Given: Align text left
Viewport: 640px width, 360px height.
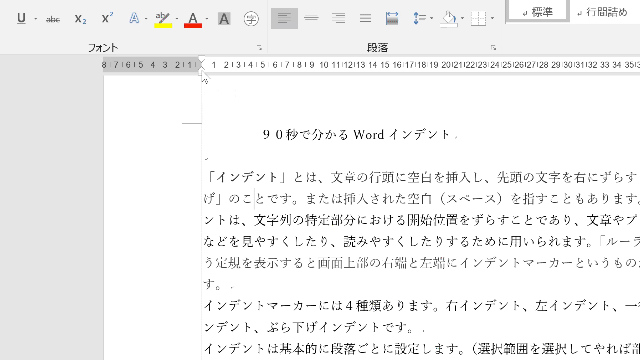Looking at the screenshot, I should [x=284, y=18].
